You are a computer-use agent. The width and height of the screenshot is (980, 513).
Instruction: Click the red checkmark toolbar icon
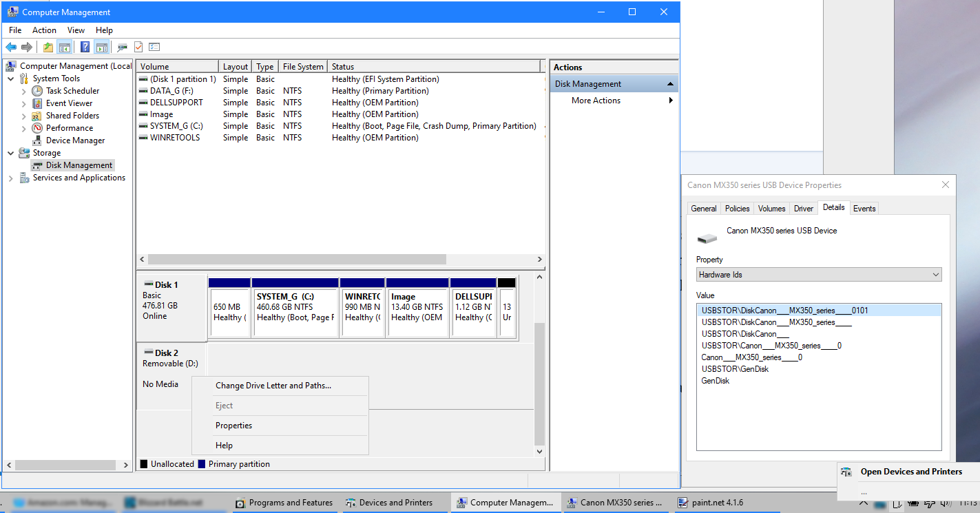138,48
